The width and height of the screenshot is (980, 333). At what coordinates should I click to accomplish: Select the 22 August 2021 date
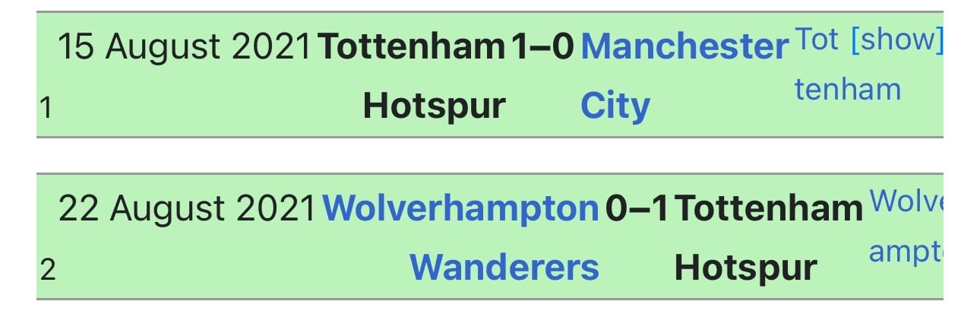click(x=187, y=208)
